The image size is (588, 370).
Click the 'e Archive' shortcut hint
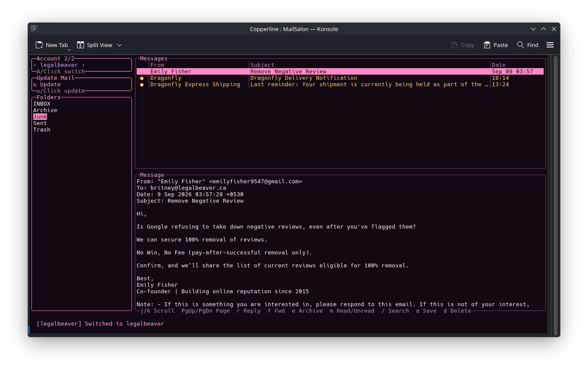(307, 311)
